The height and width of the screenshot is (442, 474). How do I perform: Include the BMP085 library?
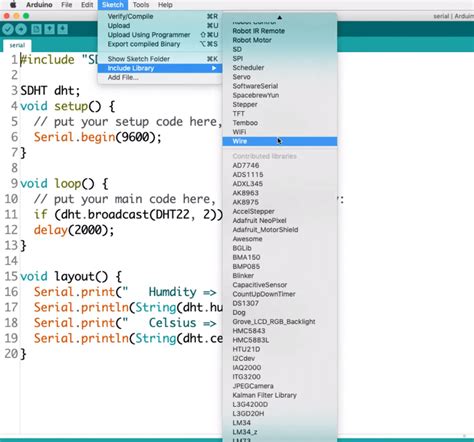[x=280, y=267]
